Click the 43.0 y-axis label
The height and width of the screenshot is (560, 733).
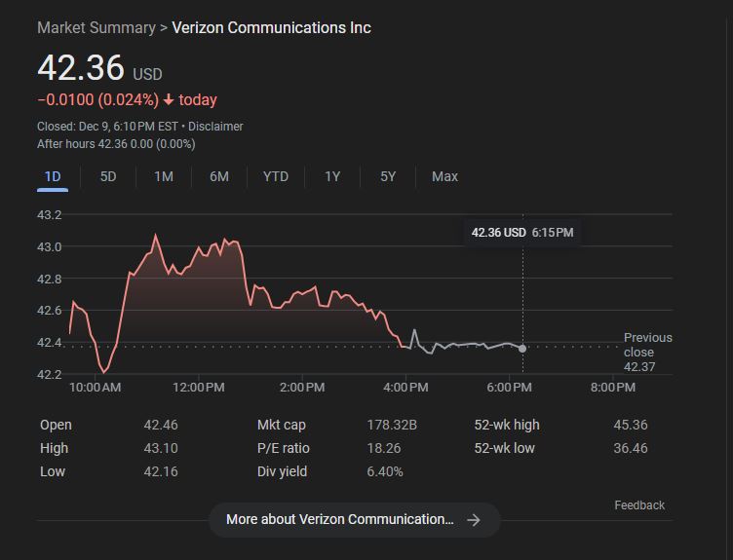(49, 247)
